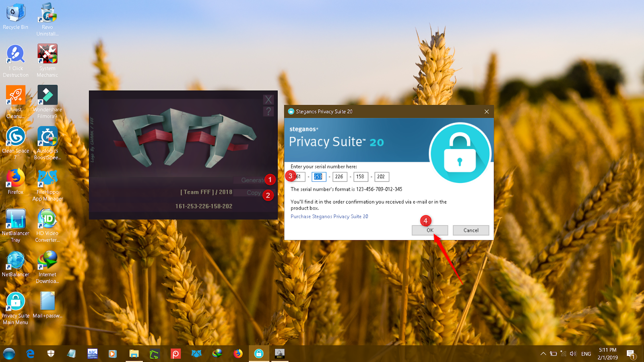Open the Start menu orb

tap(9, 354)
